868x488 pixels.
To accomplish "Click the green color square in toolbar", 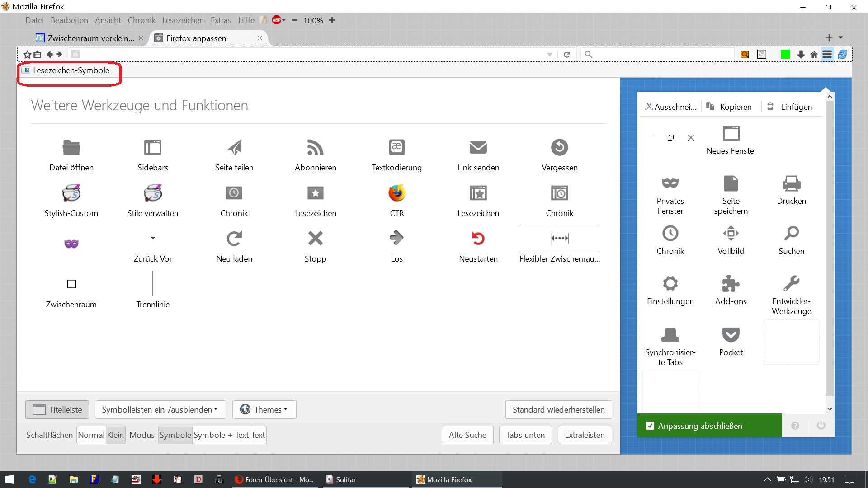I will tap(785, 55).
